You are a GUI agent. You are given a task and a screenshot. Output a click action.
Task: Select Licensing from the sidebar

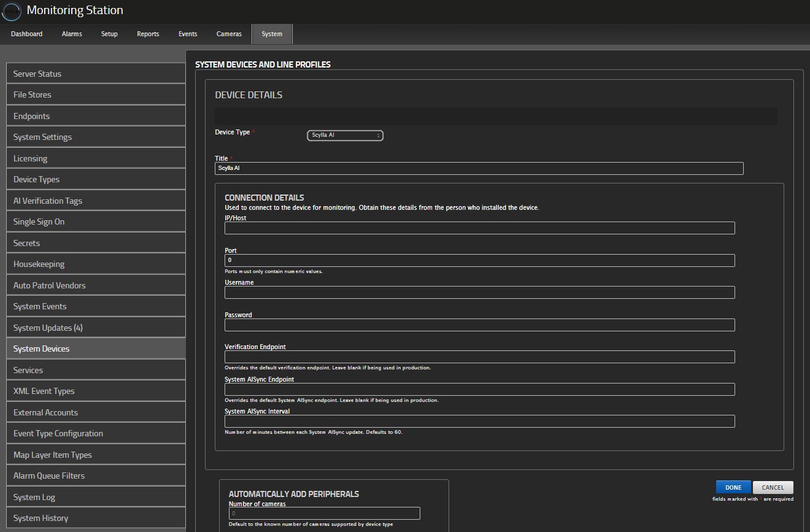[96, 158]
